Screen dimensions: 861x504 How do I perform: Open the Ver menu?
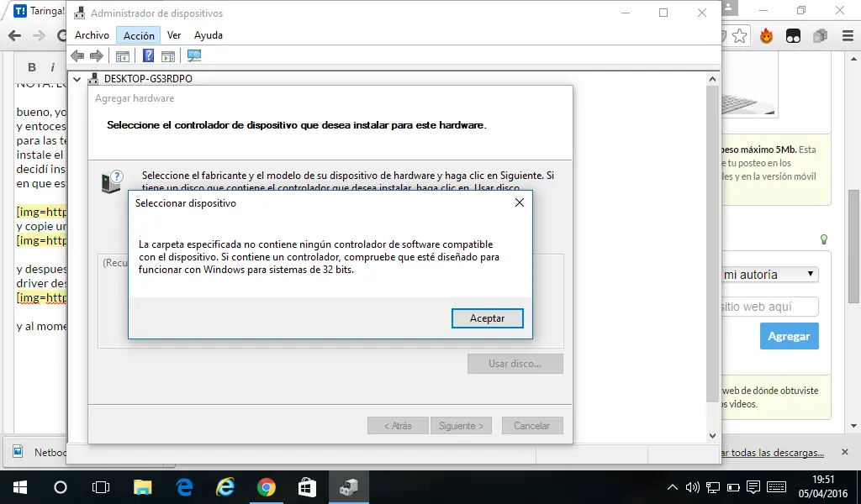174,35
